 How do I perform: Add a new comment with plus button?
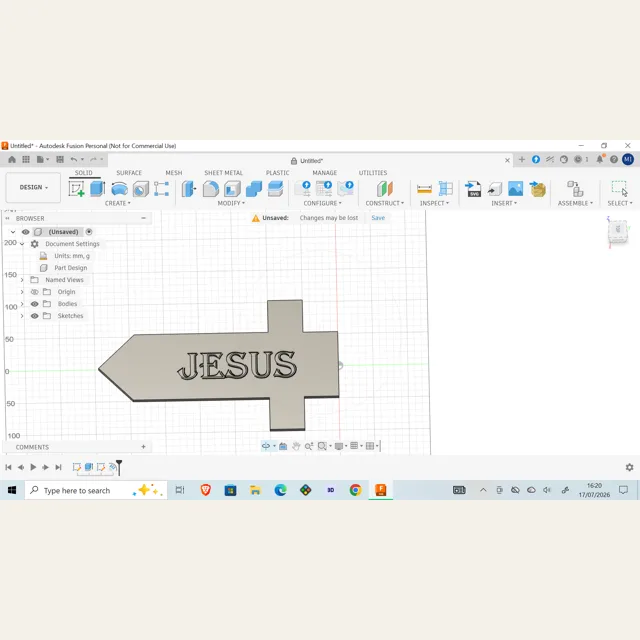[143, 447]
